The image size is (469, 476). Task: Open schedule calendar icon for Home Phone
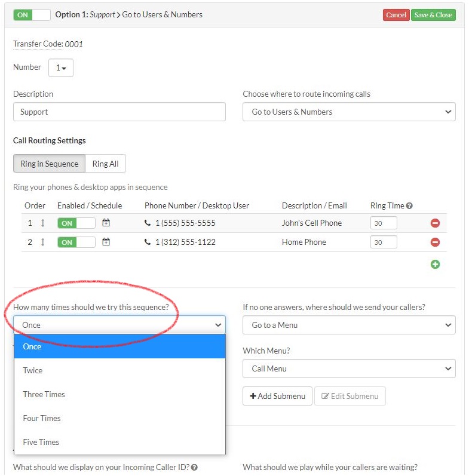click(106, 242)
